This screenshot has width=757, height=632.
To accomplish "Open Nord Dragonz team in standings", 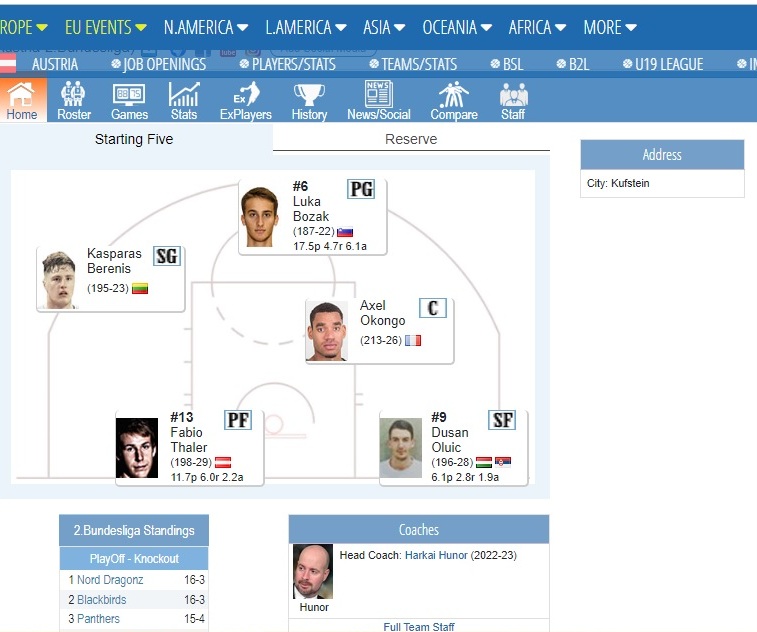I will (110, 580).
